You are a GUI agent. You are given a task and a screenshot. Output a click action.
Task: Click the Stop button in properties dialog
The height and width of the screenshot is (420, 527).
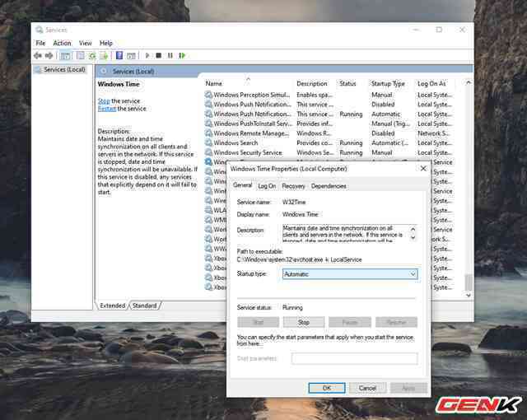[304, 322]
